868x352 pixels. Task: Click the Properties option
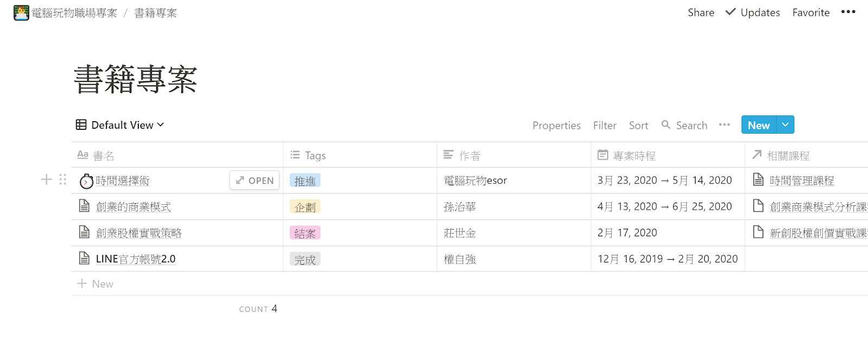pos(556,125)
